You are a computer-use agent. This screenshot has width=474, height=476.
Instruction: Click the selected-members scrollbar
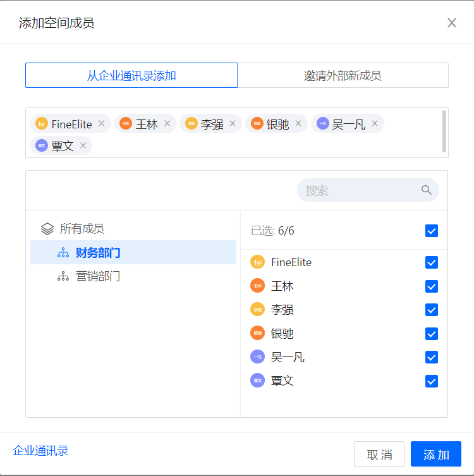point(444,131)
